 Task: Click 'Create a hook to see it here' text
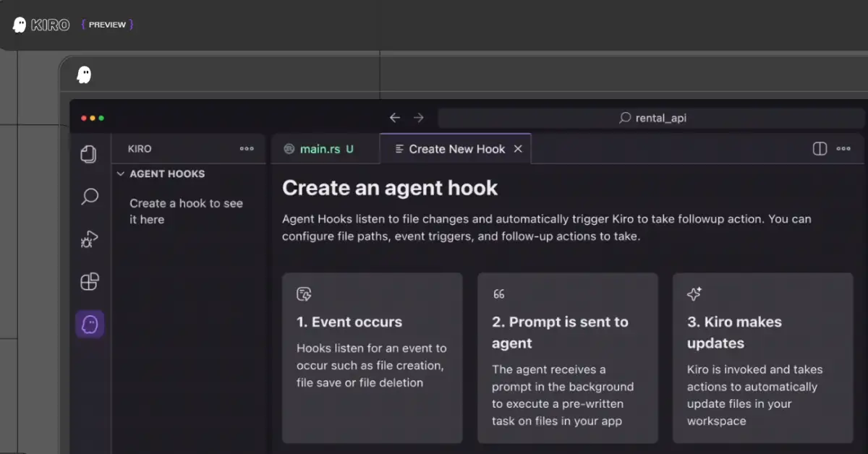[x=186, y=211]
